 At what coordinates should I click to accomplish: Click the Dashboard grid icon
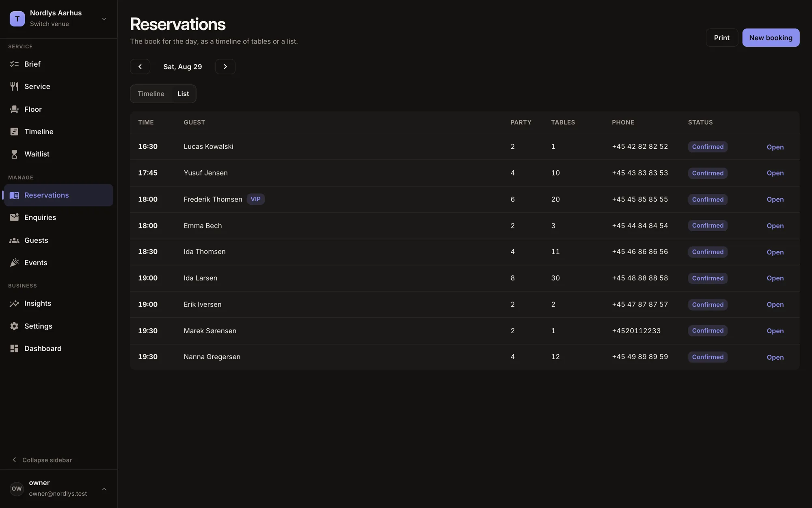tap(14, 349)
